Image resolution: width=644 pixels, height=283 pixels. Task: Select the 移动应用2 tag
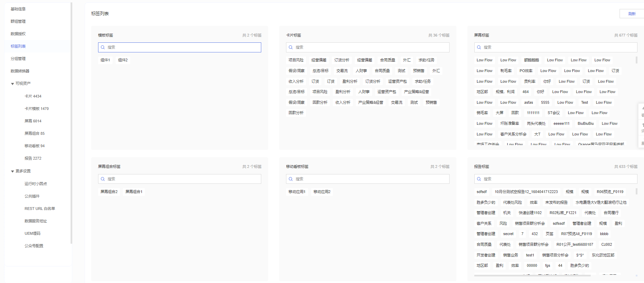point(322,192)
